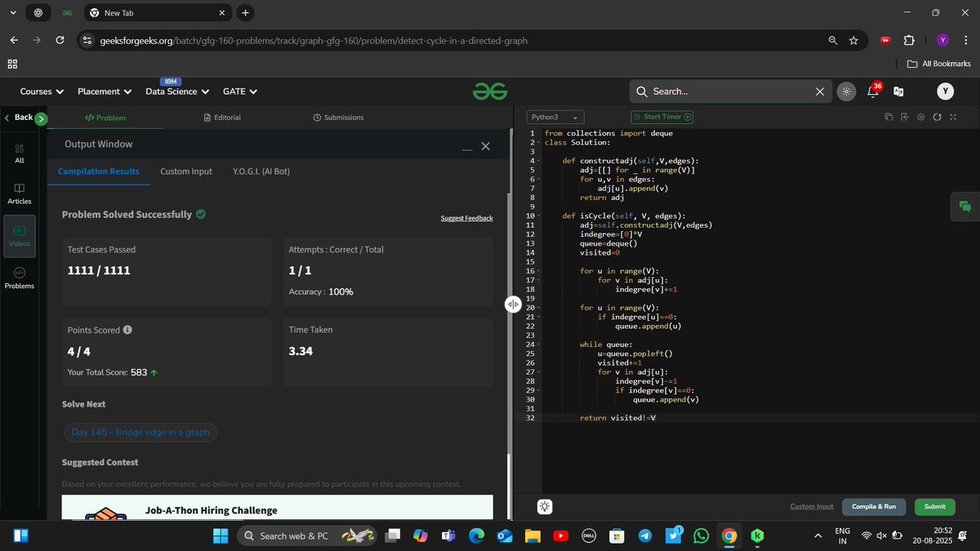Viewport: 980px width, 551px height.
Task: Click the language translate icon
Action: pos(898,91)
